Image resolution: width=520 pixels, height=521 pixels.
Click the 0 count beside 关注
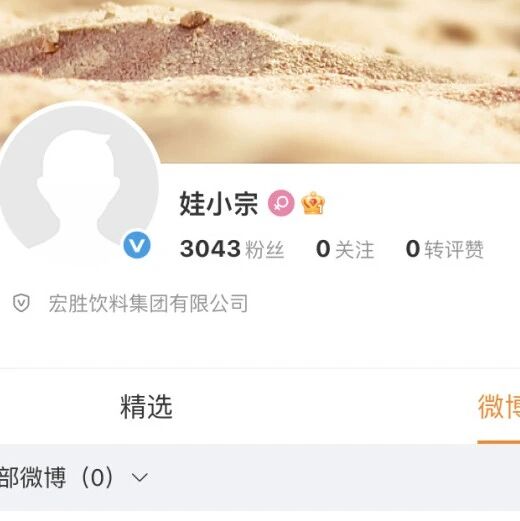pos(323,249)
